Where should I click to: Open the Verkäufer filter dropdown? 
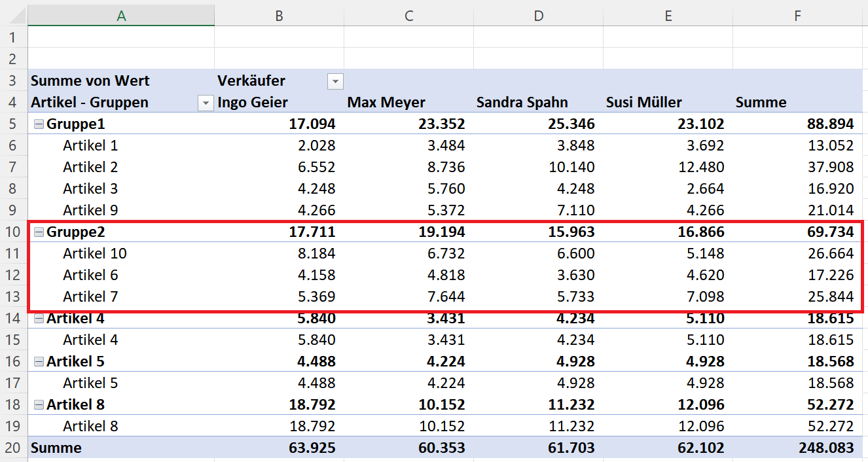click(335, 81)
